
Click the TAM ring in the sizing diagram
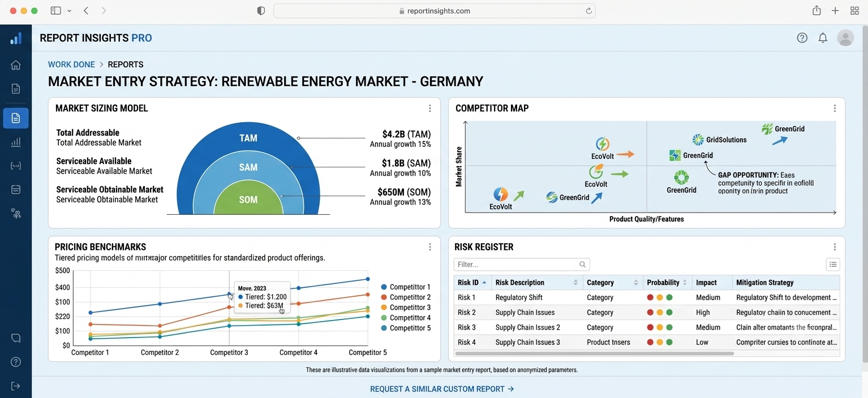coord(248,138)
